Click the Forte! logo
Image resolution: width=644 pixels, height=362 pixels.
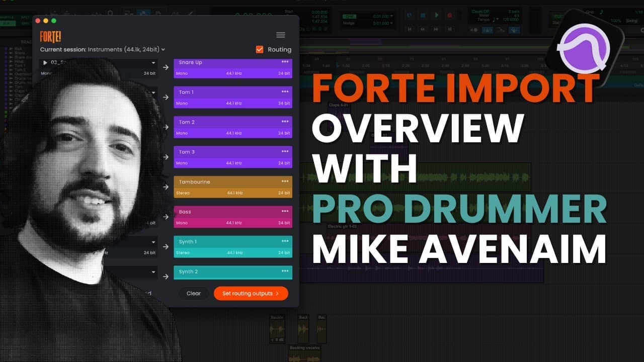pos(51,36)
